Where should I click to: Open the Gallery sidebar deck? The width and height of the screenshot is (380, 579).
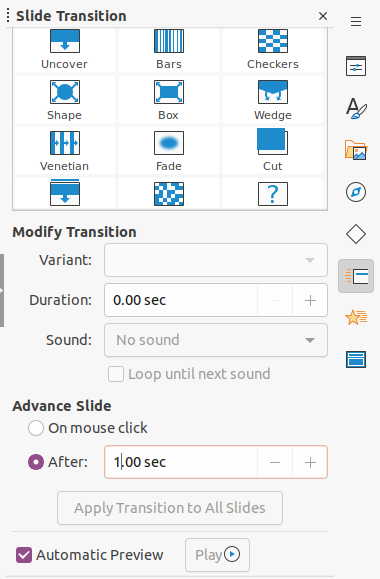click(356, 150)
